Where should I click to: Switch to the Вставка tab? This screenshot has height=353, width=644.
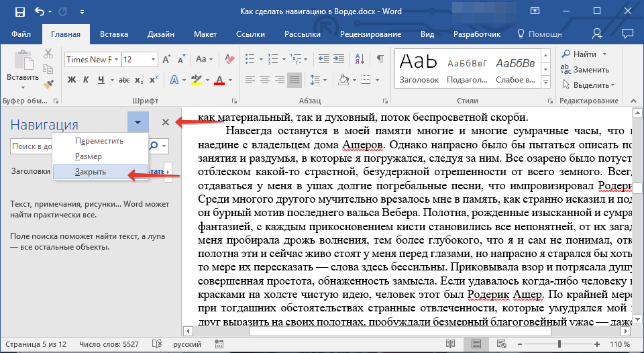click(x=114, y=34)
